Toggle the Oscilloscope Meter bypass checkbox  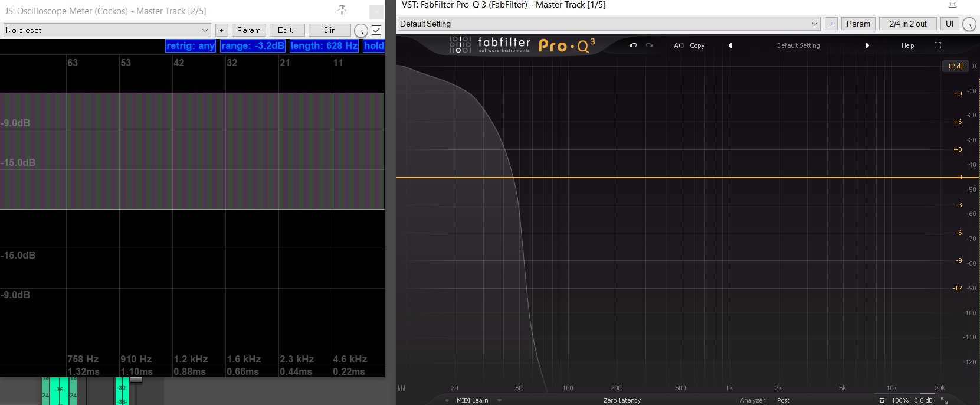pyautogui.click(x=376, y=30)
